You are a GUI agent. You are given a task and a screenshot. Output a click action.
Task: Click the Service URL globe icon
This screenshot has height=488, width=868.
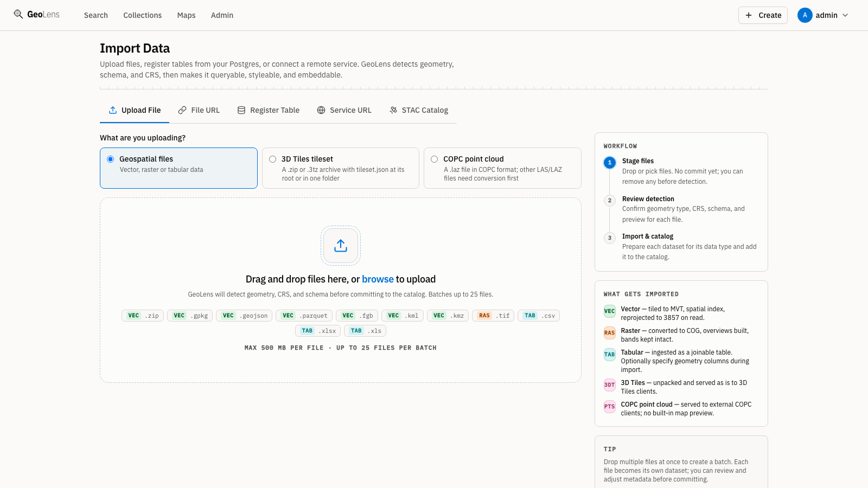click(x=321, y=110)
